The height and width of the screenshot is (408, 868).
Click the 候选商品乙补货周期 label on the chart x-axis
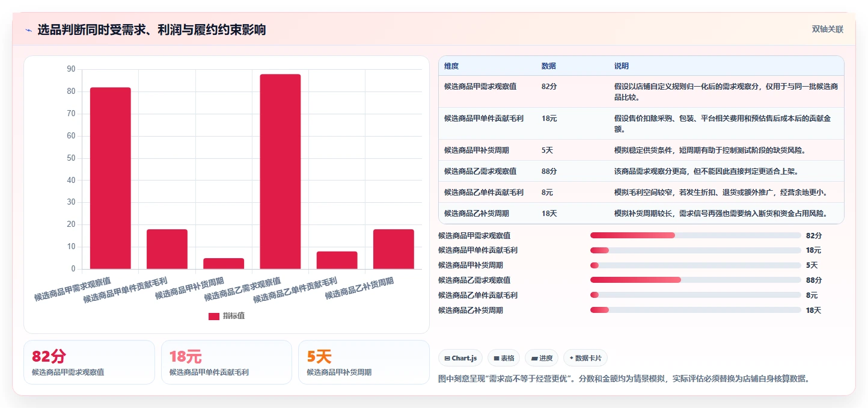click(x=359, y=289)
